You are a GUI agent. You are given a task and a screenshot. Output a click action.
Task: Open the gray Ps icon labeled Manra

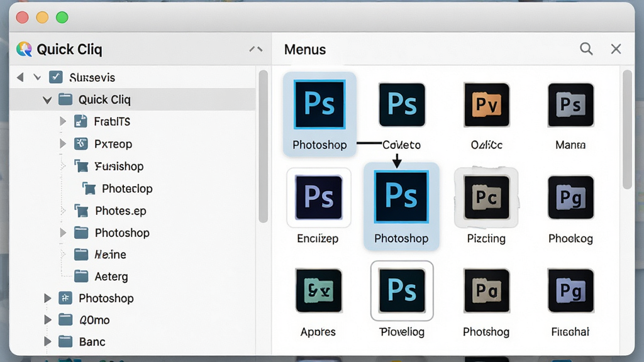coord(570,105)
